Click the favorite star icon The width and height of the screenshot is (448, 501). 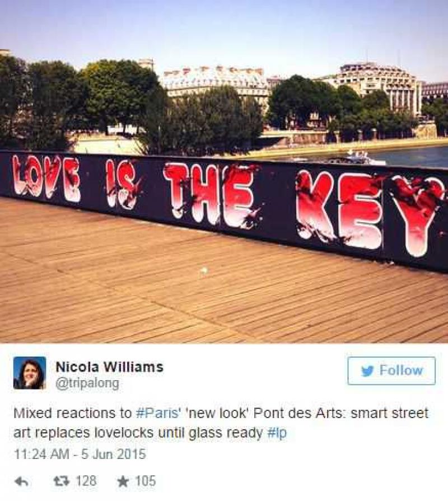(x=123, y=481)
